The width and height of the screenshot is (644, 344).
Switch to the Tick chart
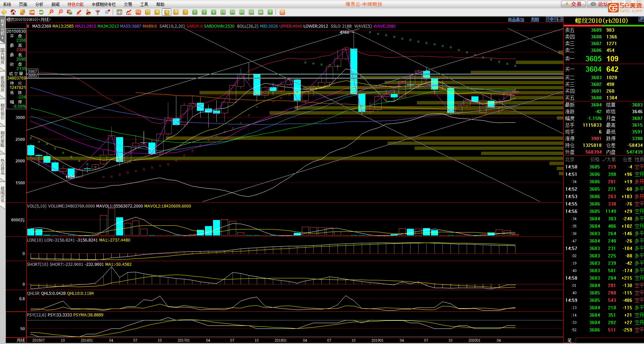[138, 12]
